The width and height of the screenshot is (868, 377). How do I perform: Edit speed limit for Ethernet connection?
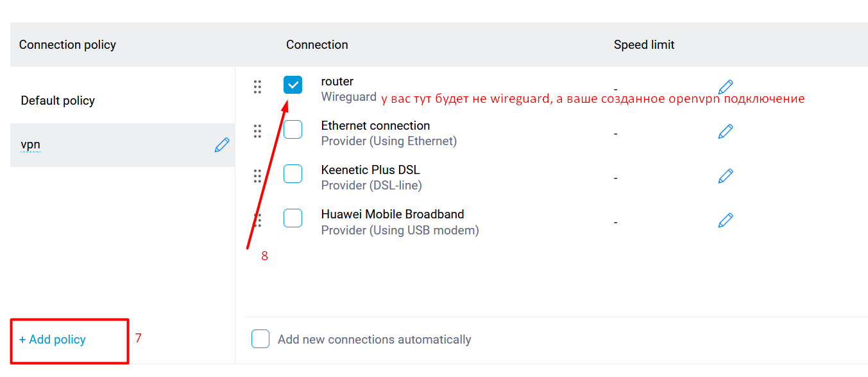click(x=726, y=132)
